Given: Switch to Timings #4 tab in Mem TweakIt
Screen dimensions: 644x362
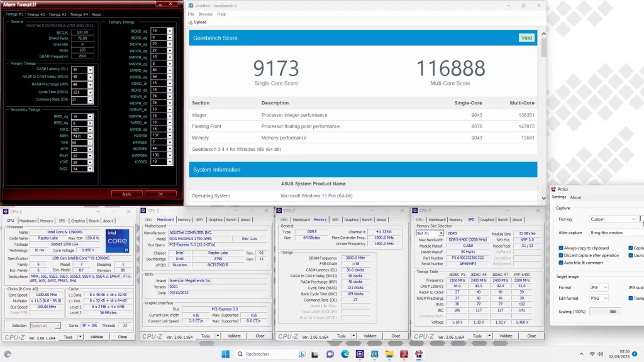Looking at the screenshot, I should point(79,14).
